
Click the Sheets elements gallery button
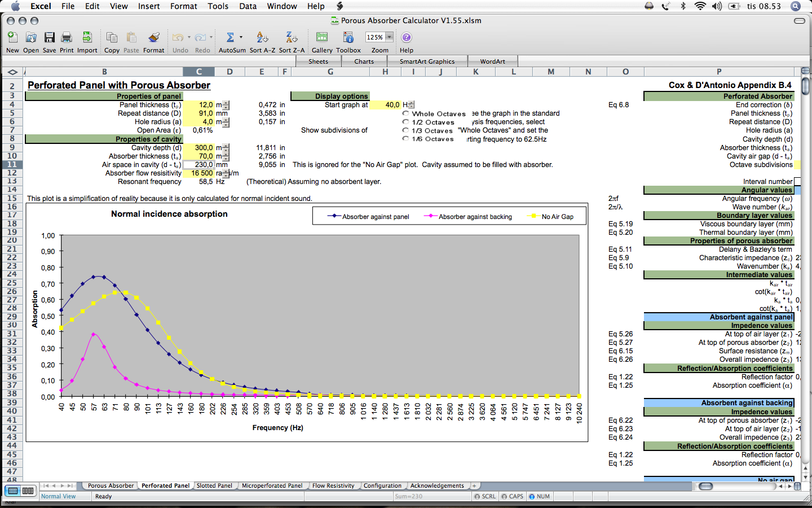[x=318, y=62]
